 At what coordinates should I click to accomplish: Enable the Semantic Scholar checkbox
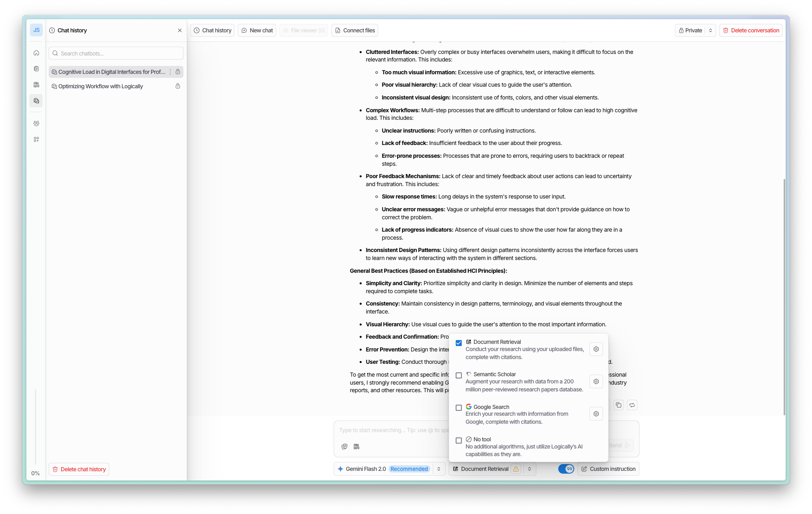click(x=459, y=375)
